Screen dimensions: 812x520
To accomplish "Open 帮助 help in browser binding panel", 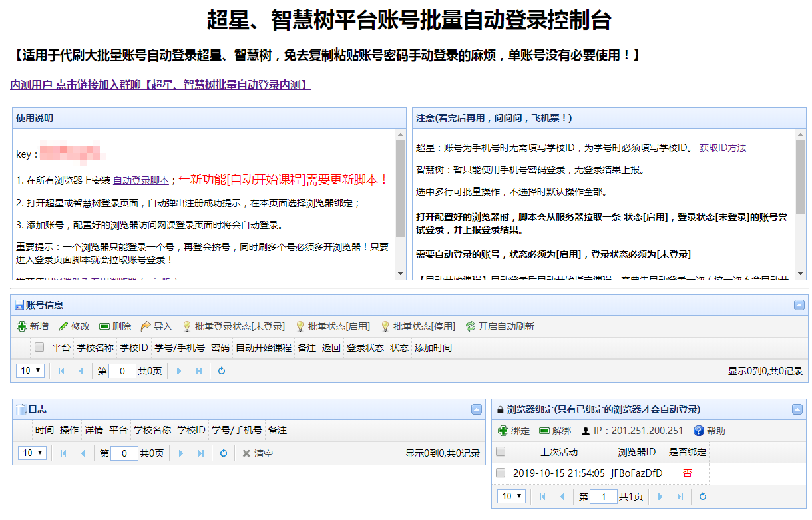I will tap(710, 431).
